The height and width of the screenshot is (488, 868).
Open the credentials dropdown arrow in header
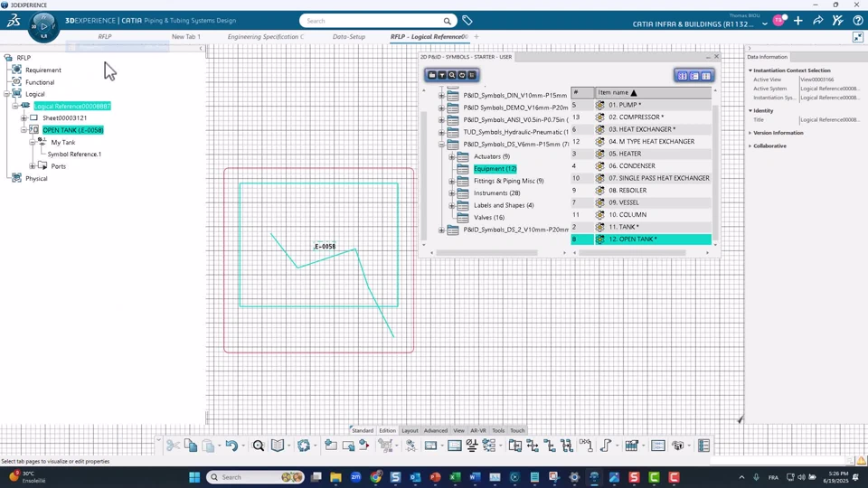point(765,23)
